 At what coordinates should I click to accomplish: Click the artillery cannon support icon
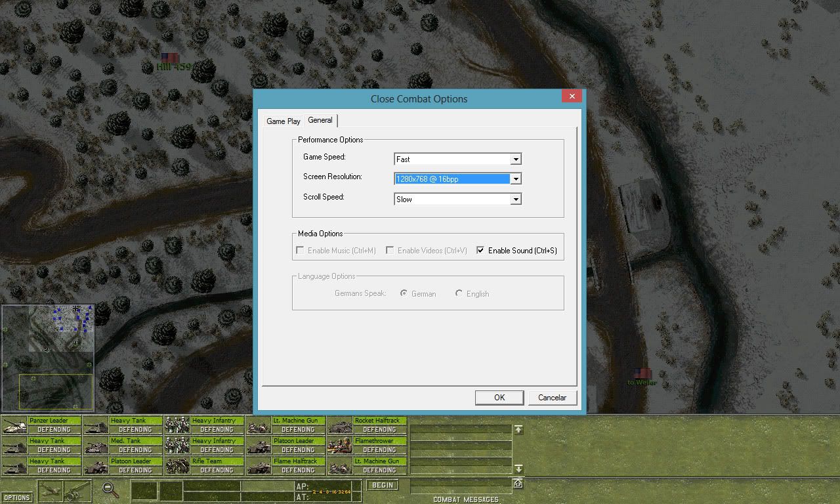pyautogui.click(x=77, y=490)
